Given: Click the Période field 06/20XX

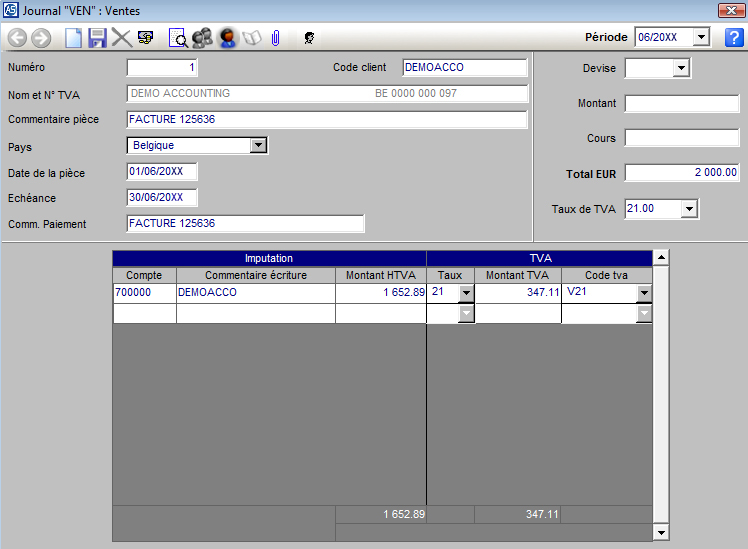Looking at the screenshot, I should (664, 37).
